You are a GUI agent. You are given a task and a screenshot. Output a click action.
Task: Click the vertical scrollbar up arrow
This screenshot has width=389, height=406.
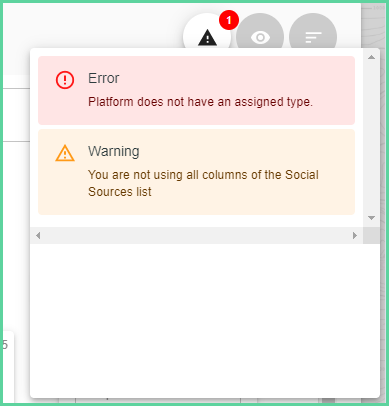(x=371, y=57)
